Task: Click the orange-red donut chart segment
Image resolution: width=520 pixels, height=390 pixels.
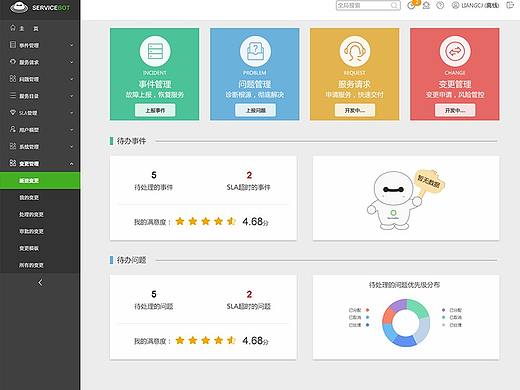Action: (388, 315)
